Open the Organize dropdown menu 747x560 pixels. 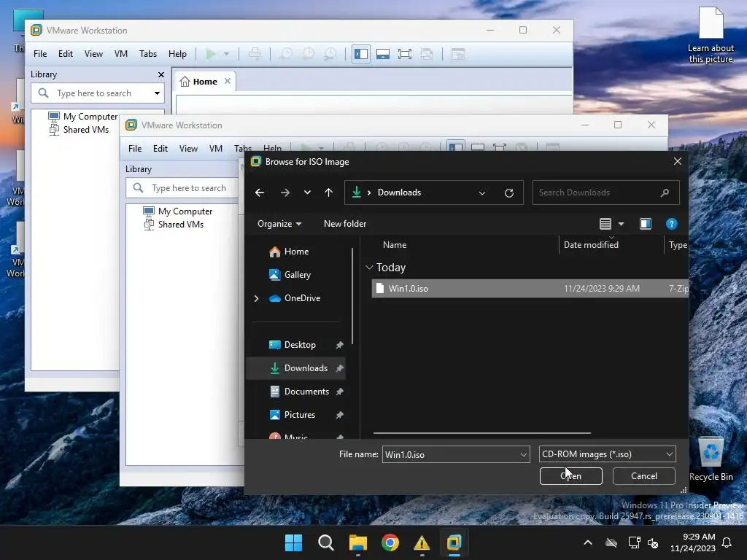tap(279, 224)
